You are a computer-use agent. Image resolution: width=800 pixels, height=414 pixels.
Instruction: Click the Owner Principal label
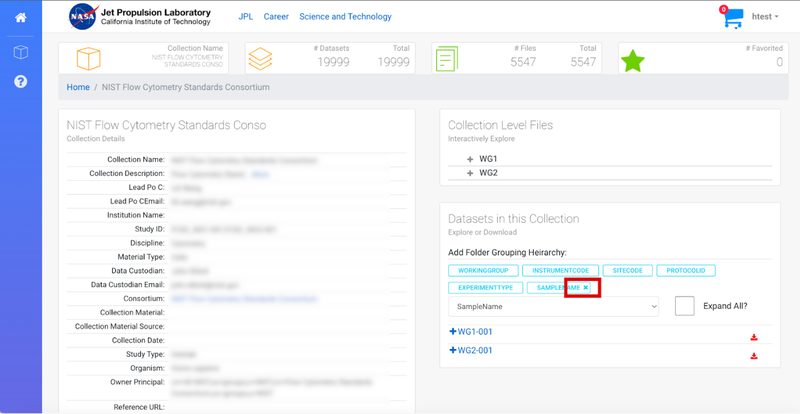[137, 382]
